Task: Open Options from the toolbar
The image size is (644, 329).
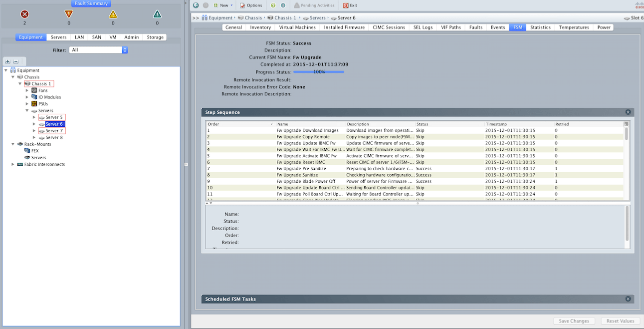Action: tap(251, 5)
